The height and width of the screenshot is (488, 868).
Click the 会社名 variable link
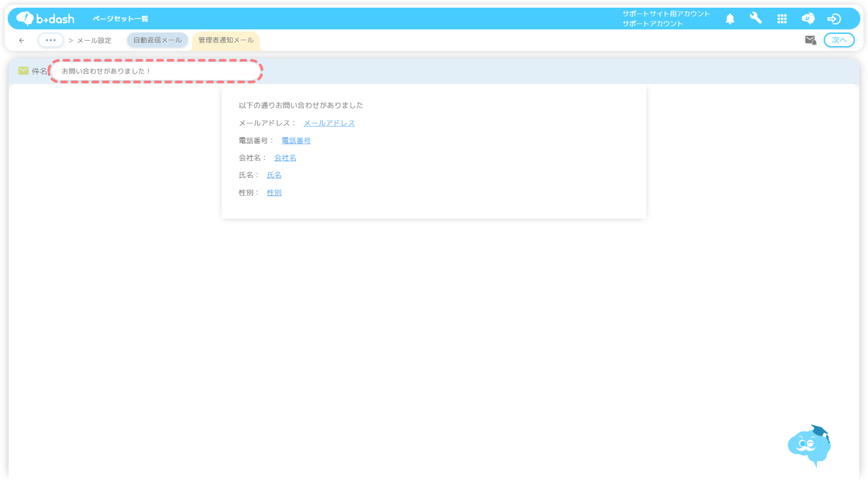[x=285, y=158]
